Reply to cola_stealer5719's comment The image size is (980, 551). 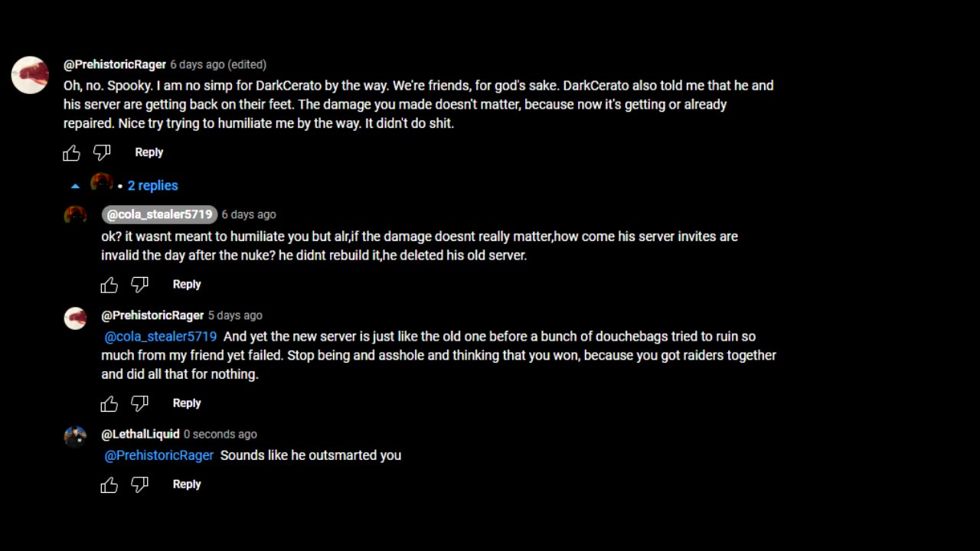[x=187, y=284]
